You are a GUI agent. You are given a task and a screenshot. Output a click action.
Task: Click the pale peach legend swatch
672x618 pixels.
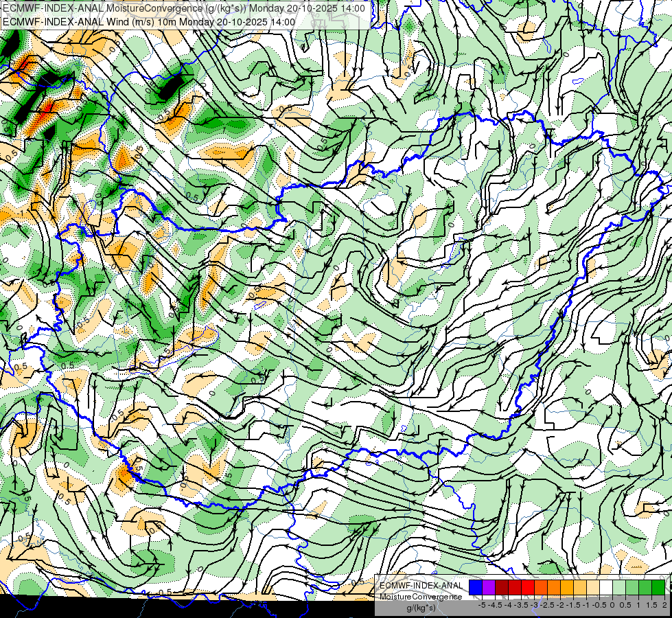pos(594,587)
